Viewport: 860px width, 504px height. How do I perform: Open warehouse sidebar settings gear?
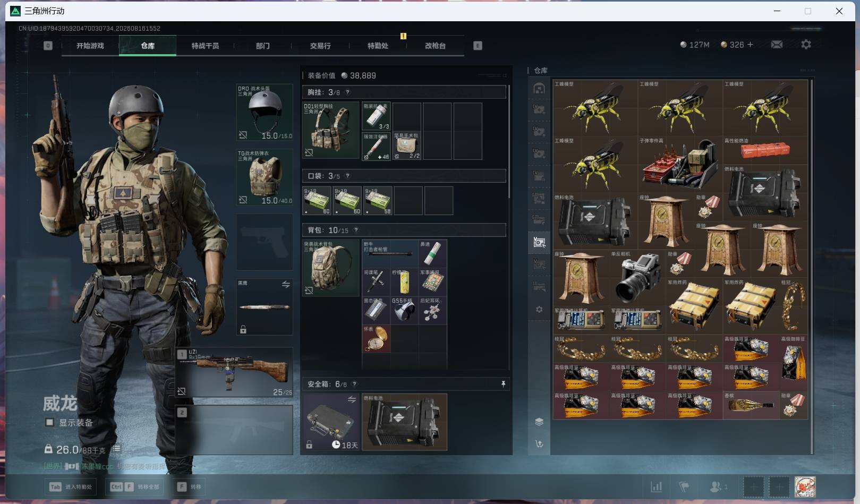539,309
